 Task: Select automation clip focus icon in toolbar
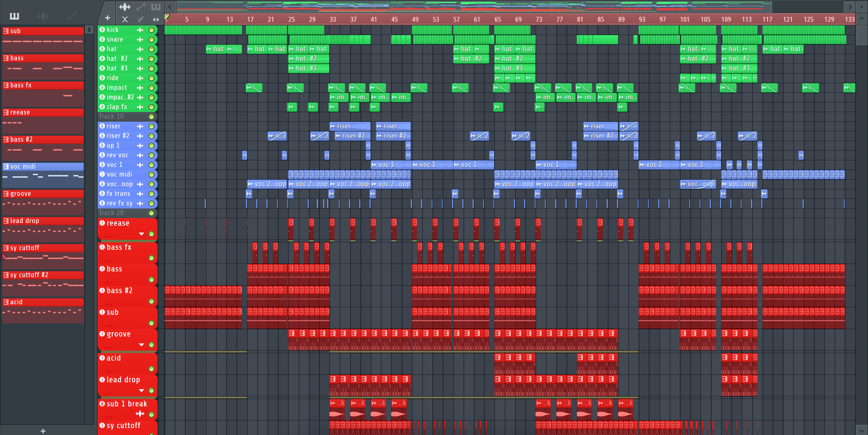pos(141,7)
